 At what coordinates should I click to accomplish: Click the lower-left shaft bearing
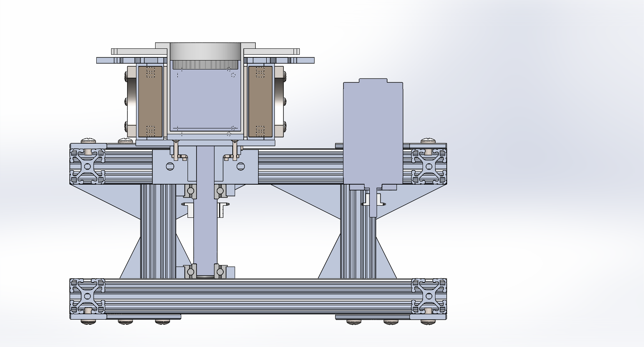191,271
